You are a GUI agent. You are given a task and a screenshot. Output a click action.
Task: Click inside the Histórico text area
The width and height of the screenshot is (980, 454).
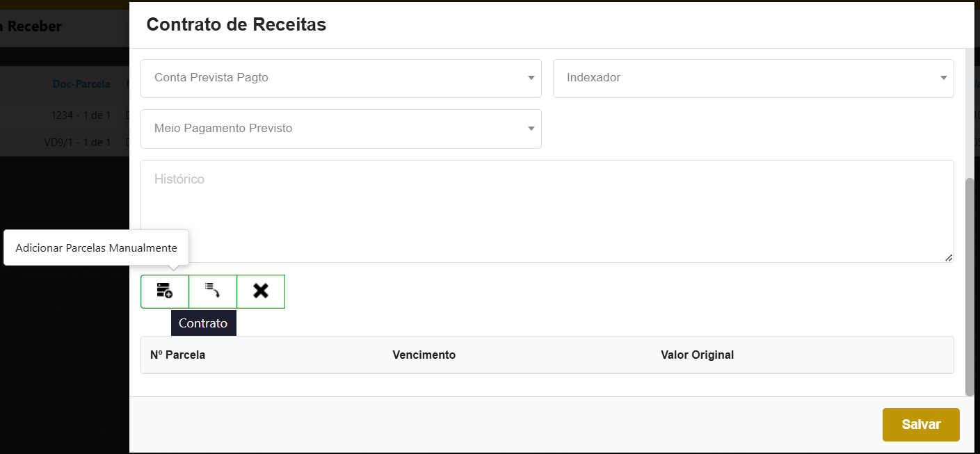pos(547,211)
